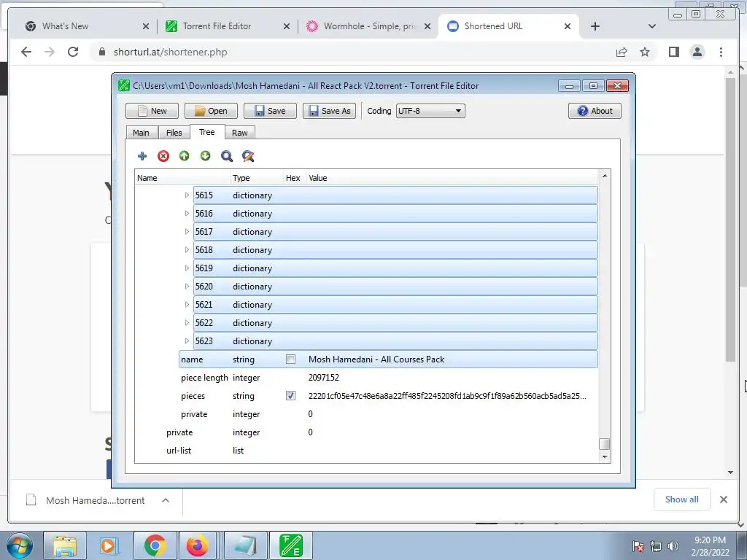747x560 pixels.
Task: Click the Save button
Action: [270, 111]
